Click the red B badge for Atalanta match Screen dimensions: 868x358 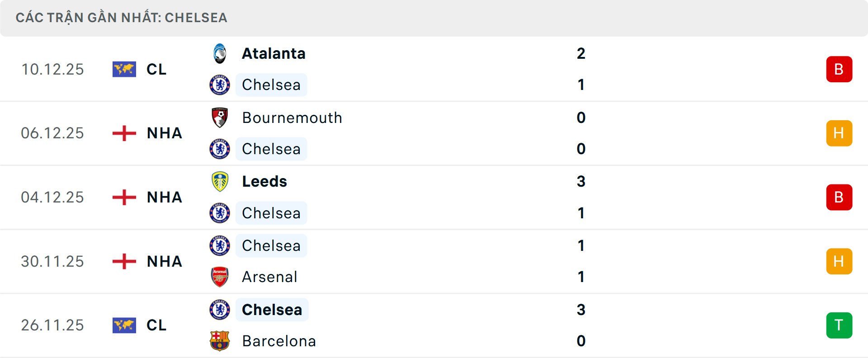click(839, 69)
